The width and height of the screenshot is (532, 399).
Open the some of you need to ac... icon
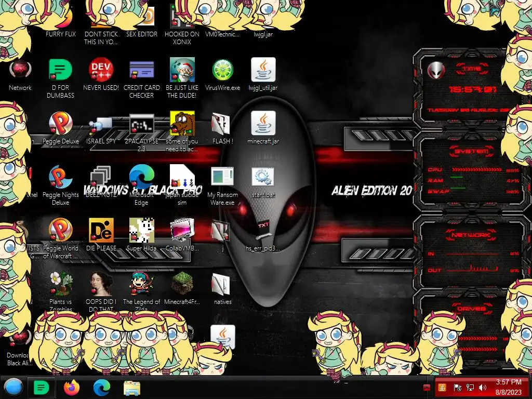182,123
